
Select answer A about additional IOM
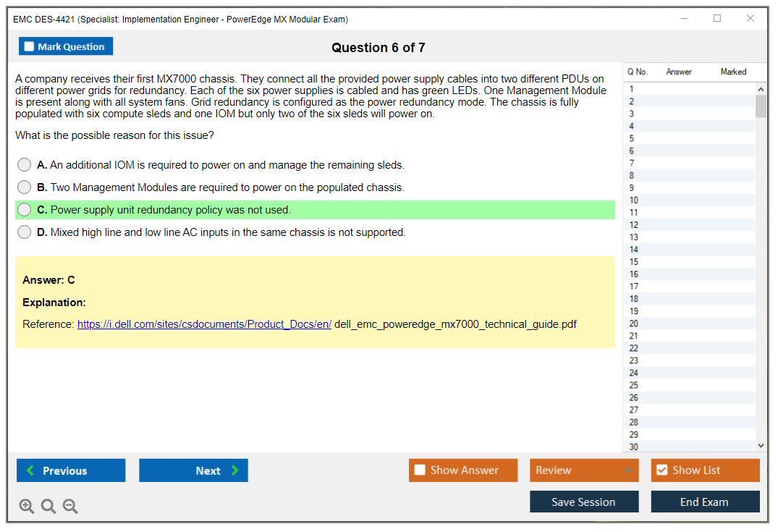[x=25, y=165]
